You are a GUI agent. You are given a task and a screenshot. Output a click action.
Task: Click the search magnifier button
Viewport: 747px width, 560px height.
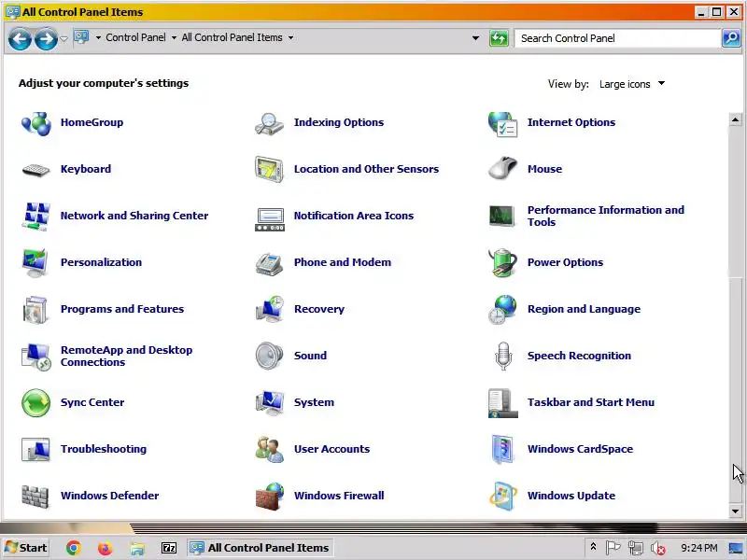pyautogui.click(x=731, y=38)
